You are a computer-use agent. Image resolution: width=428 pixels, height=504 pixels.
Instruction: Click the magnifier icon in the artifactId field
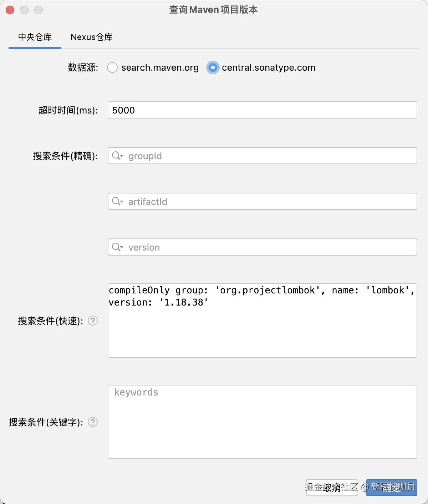tap(117, 201)
